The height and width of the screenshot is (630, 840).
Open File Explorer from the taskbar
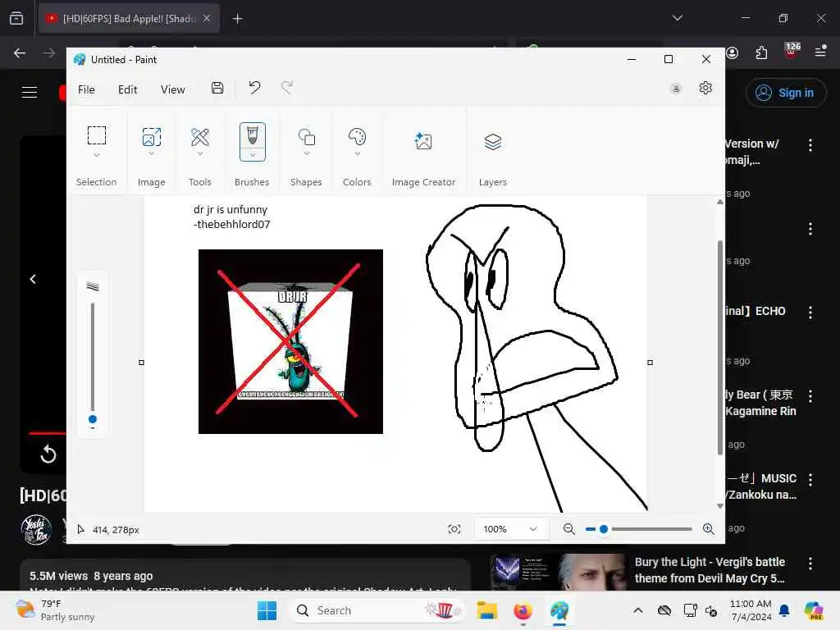pos(487,610)
